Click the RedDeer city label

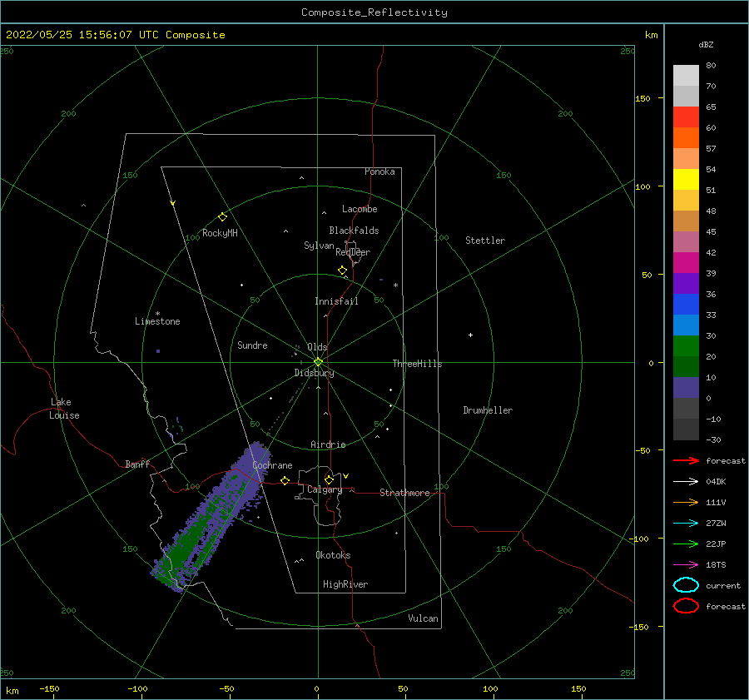[x=353, y=252]
